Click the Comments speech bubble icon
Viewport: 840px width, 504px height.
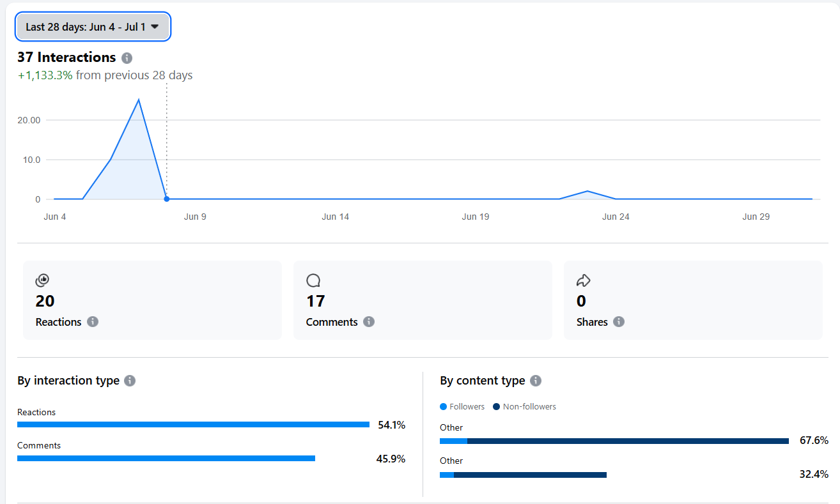(x=313, y=280)
